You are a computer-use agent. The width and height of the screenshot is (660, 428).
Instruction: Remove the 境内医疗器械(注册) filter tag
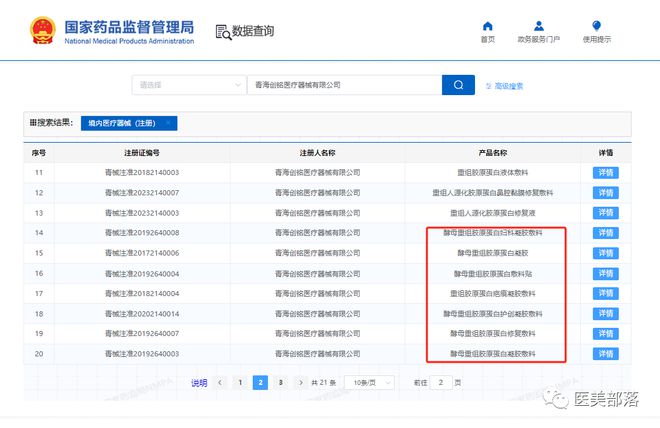coord(168,123)
